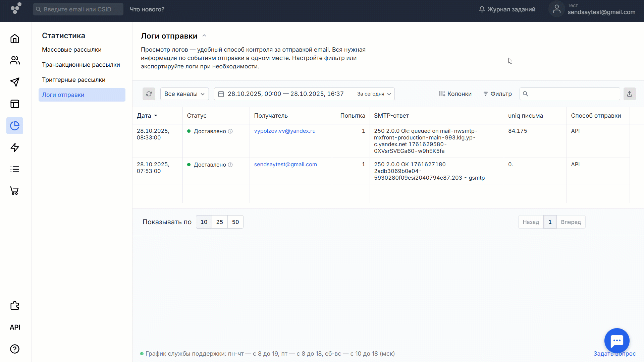
Task: Show 50 rows per page
Action: tap(235, 222)
